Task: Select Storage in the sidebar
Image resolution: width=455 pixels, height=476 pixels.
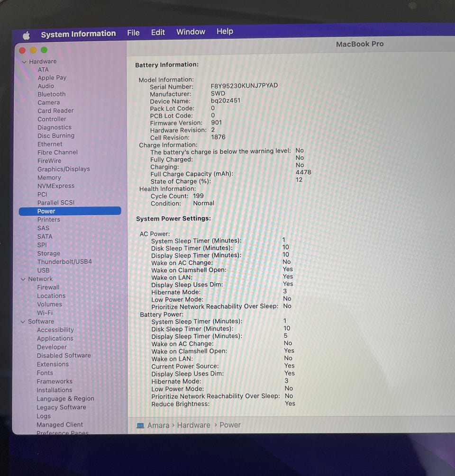Action: [x=49, y=253]
